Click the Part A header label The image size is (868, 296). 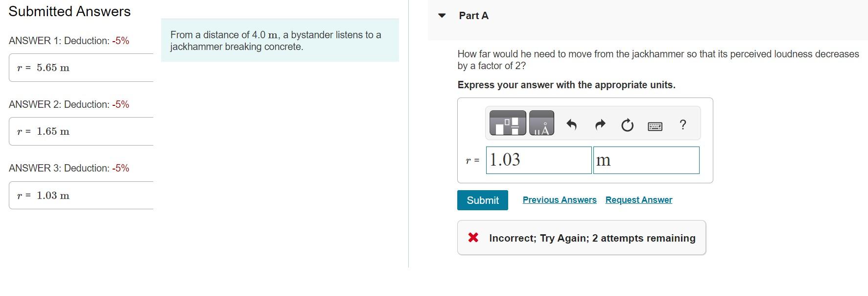tap(473, 16)
